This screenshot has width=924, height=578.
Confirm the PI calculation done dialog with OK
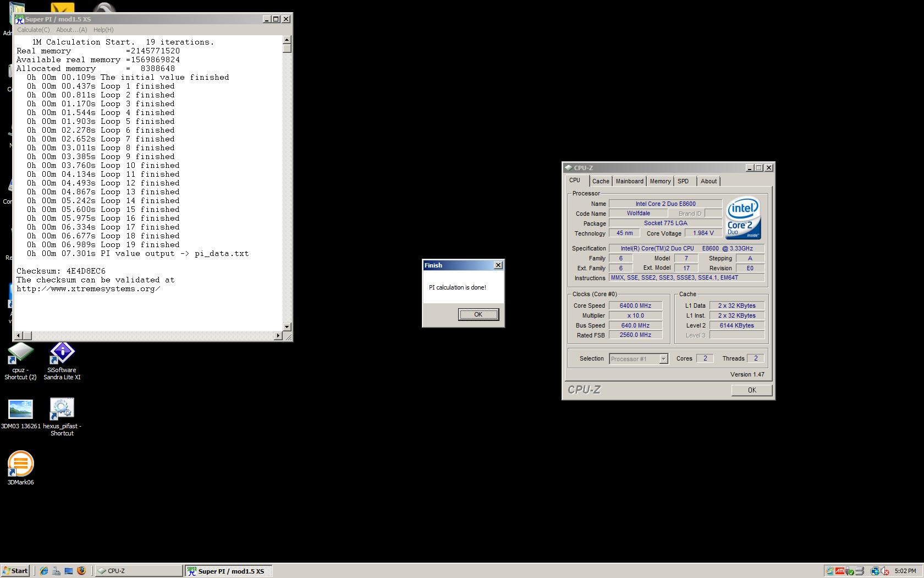[x=479, y=314]
